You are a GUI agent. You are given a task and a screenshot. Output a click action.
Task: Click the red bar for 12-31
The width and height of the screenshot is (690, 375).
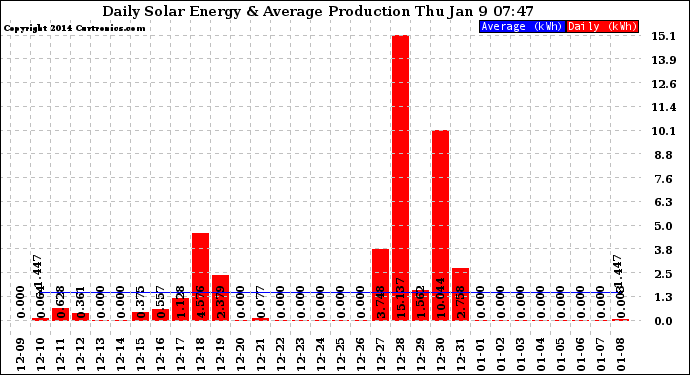tap(460, 294)
